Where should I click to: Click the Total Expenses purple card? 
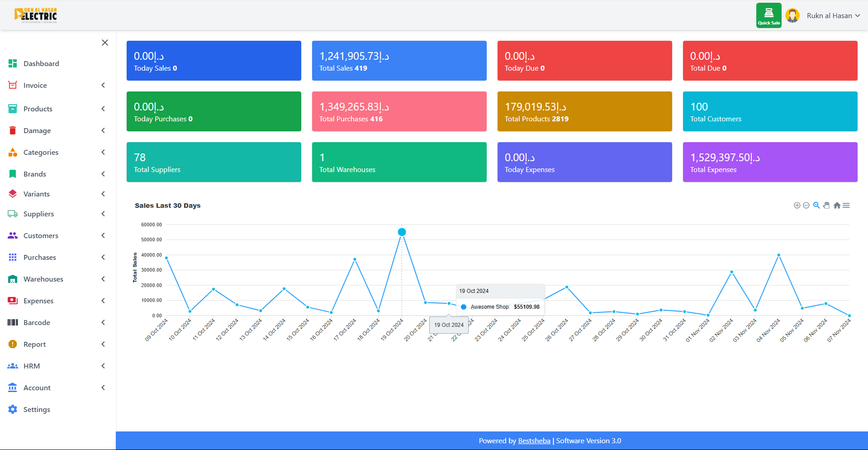point(770,162)
